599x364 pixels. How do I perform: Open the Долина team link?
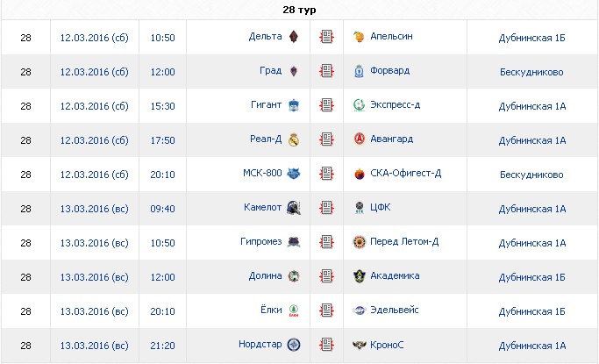[x=265, y=275]
